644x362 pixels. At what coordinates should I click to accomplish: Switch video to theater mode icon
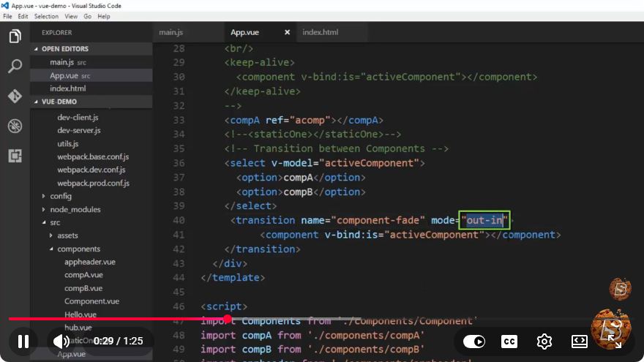(579, 341)
